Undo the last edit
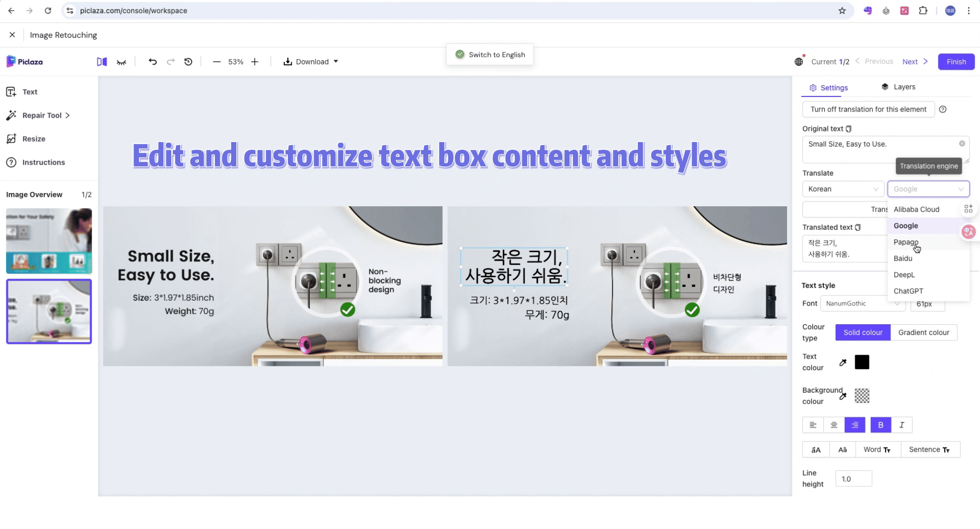This screenshot has width=980, height=529. coord(152,62)
